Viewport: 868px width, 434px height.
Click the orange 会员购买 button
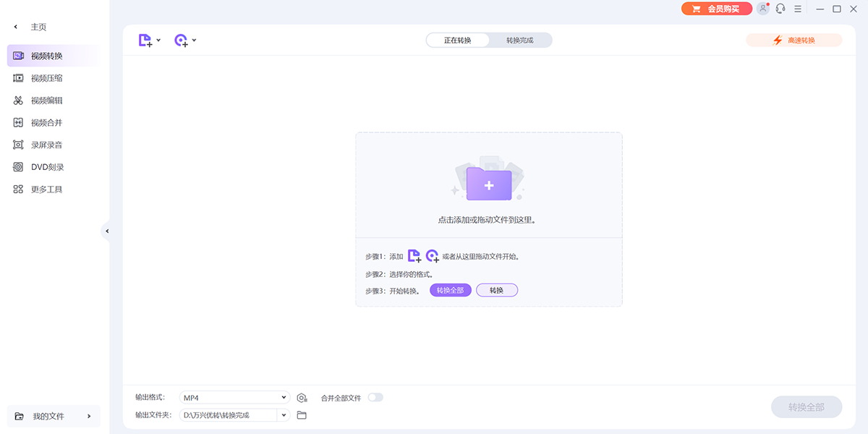715,9
